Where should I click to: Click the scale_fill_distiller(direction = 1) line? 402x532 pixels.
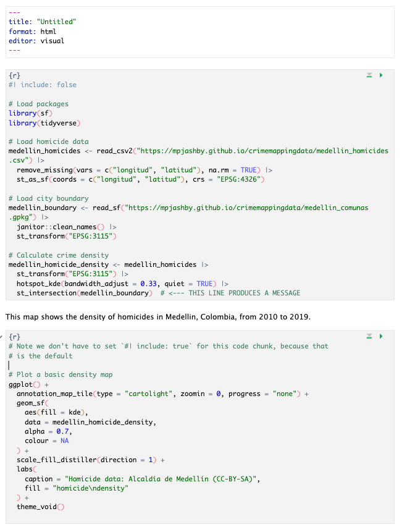point(91,460)
